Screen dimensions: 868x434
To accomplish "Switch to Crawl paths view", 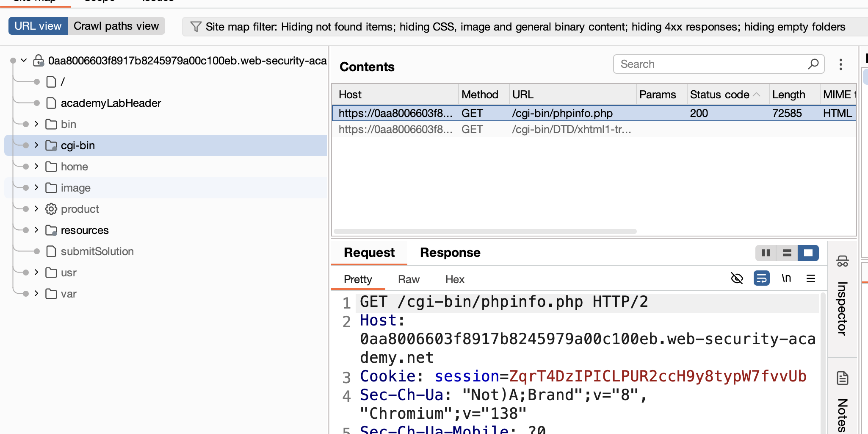I will (116, 26).
